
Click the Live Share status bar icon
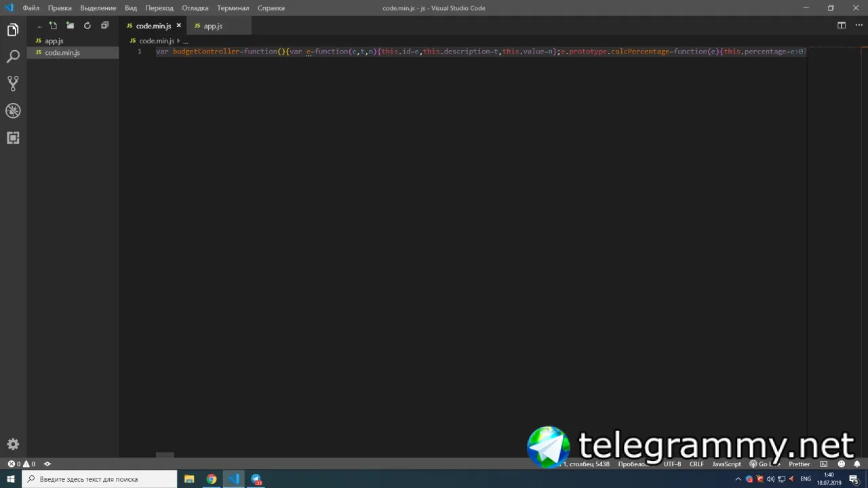pos(47,464)
